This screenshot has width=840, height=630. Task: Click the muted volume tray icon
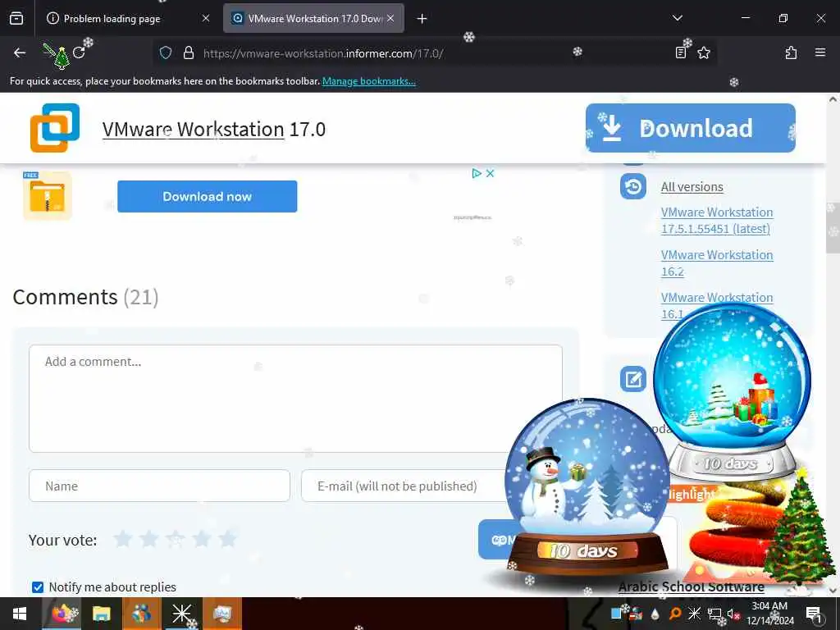point(733,614)
